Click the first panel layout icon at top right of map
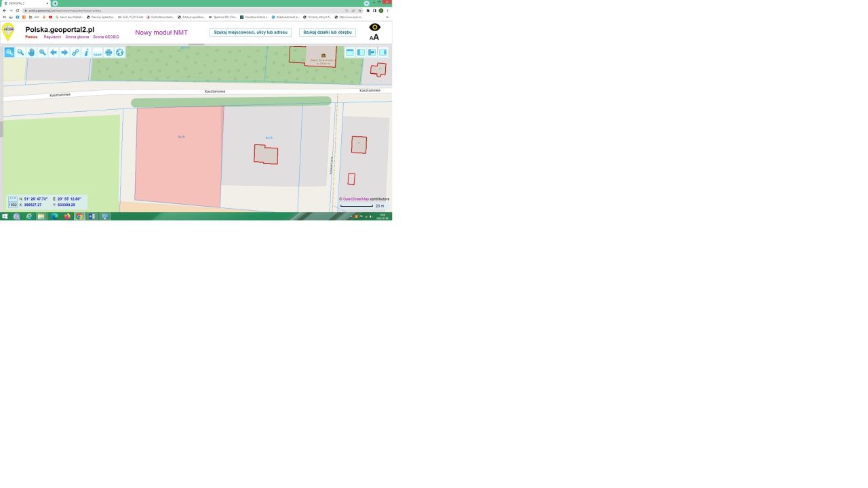Screen dimensions: 868x488 click(350, 52)
